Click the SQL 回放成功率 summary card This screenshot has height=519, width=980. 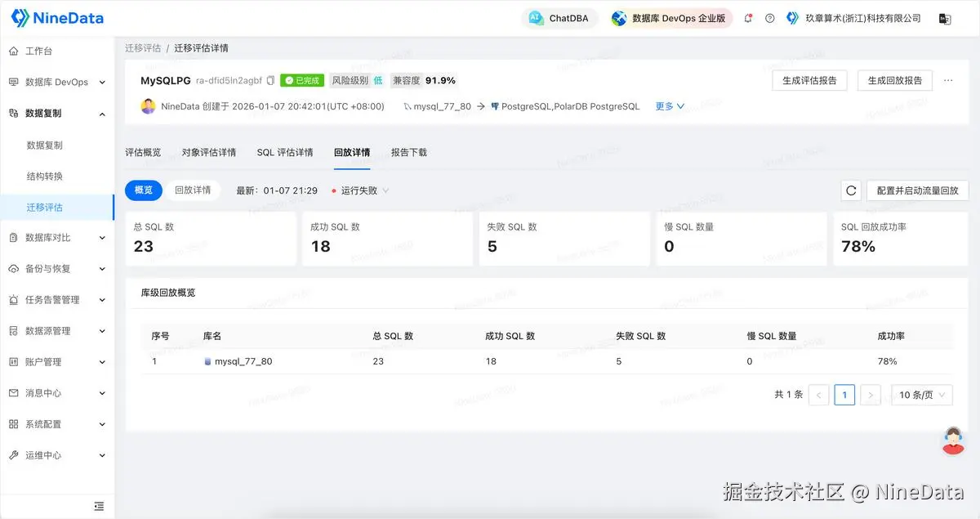[x=901, y=239]
